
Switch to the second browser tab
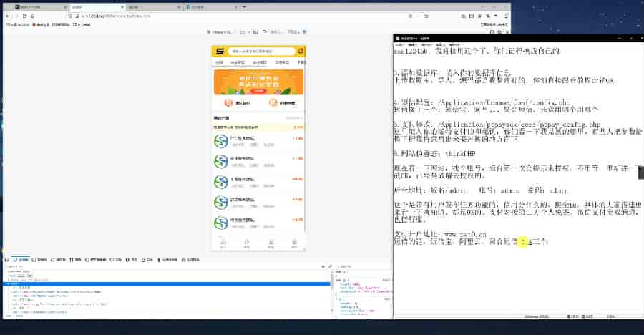pos(97,5)
